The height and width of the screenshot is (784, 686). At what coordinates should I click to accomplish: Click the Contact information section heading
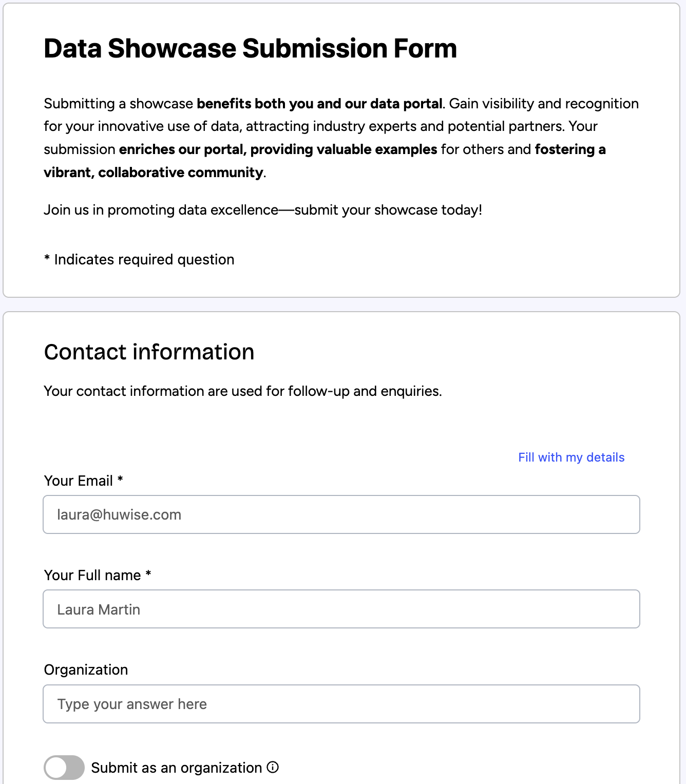tap(149, 352)
